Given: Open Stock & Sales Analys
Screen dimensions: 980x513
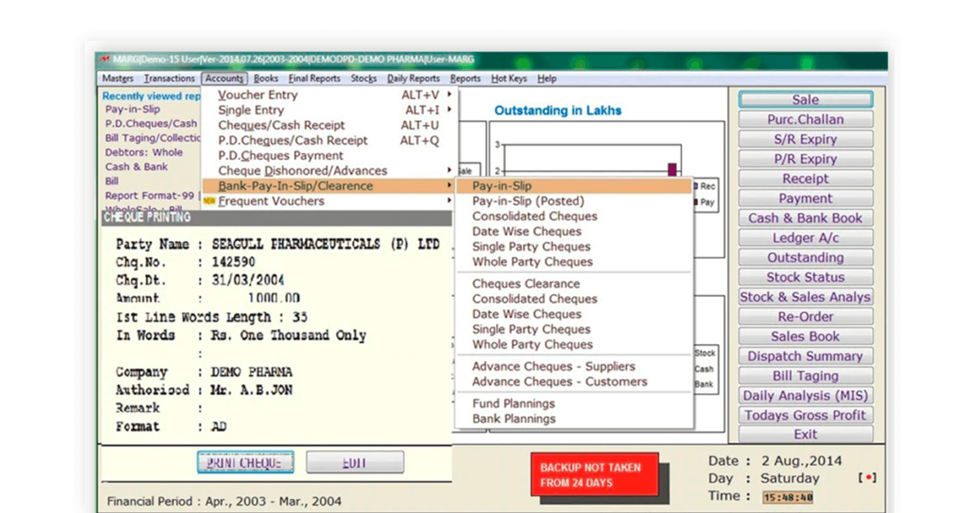Looking at the screenshot, I should [x=805, y=297].
